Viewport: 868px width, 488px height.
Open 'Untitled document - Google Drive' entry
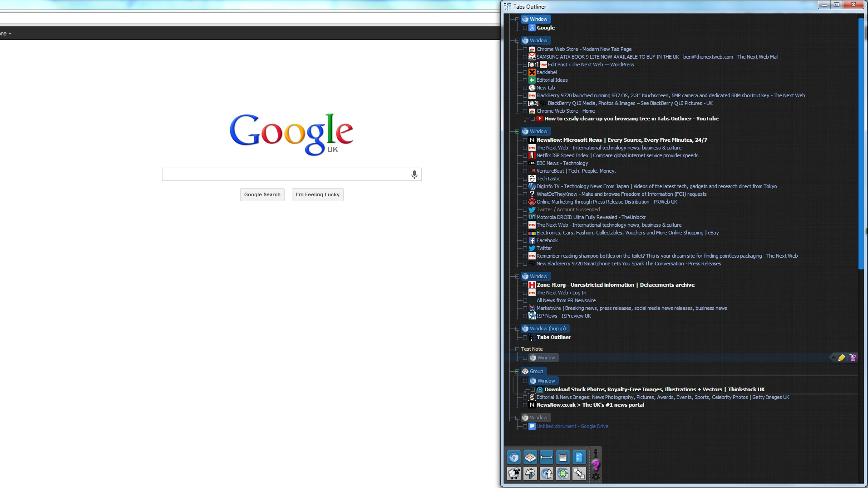pos(572,426)
